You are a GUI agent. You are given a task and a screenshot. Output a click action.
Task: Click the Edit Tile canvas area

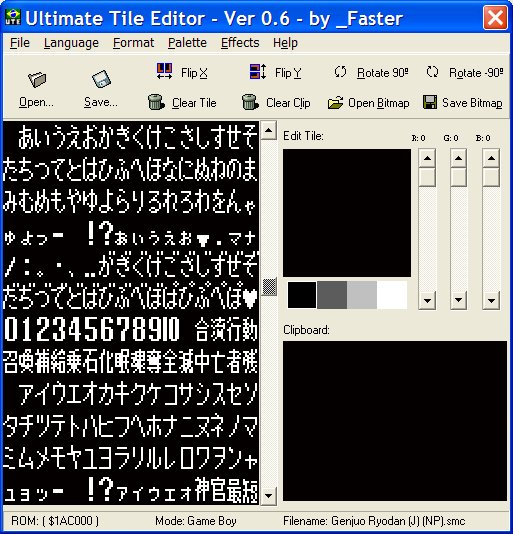[347, 213]
